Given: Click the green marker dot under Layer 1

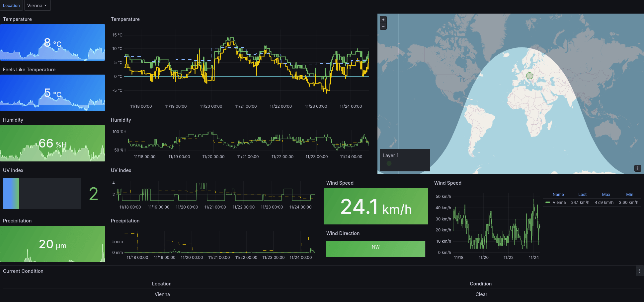Looking at the screenshot, I should point(389,163).
